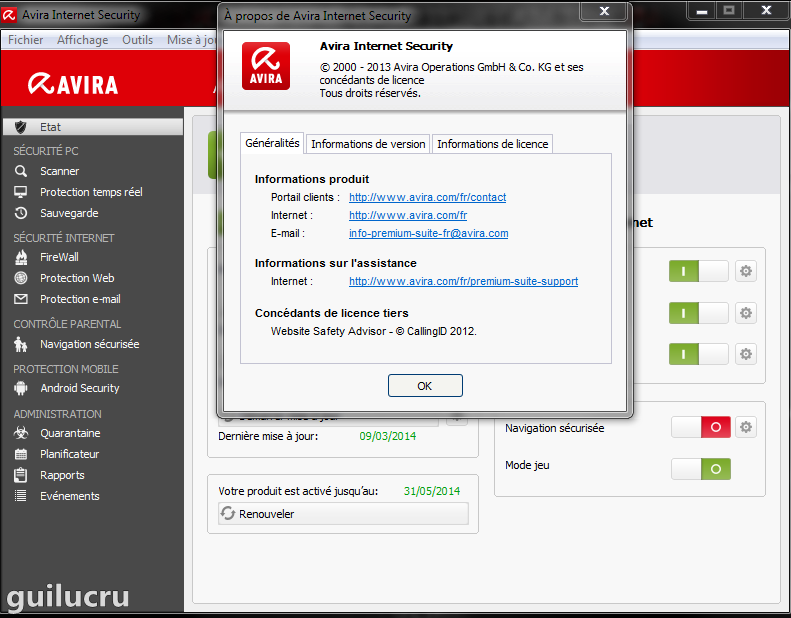The height and width of the screenshot is (618, 791).
Task: Open the premium-suite-support link
Action: [463, 281]
